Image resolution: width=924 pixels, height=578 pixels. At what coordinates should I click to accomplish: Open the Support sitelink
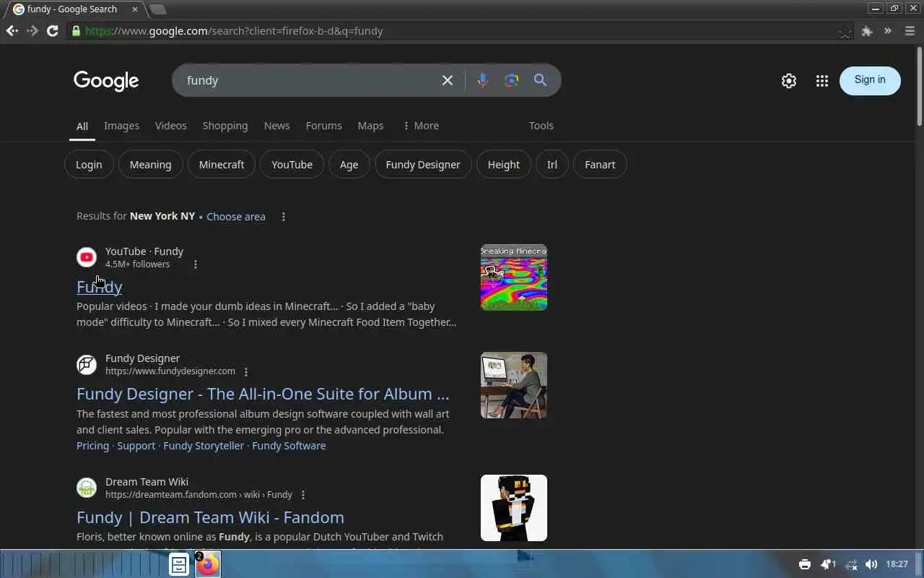coord(136,446)
